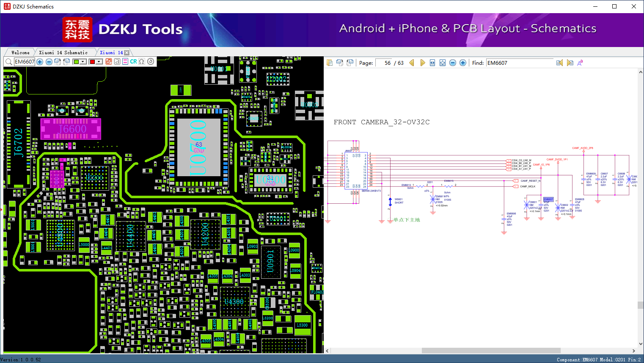Viewport: 644px width, 363px height.
Task: Close the Xiaomi 14 tab
Action: (x=127, y=53)
